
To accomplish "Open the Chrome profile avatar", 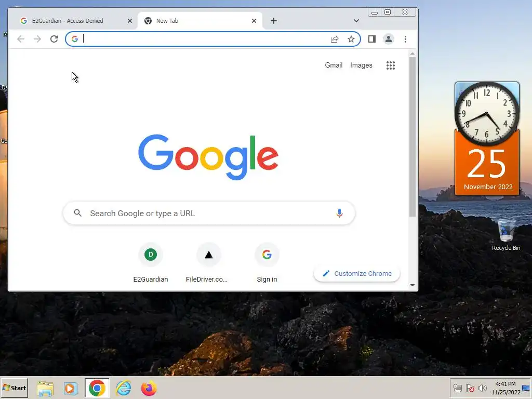I will [x=389, y=39].
